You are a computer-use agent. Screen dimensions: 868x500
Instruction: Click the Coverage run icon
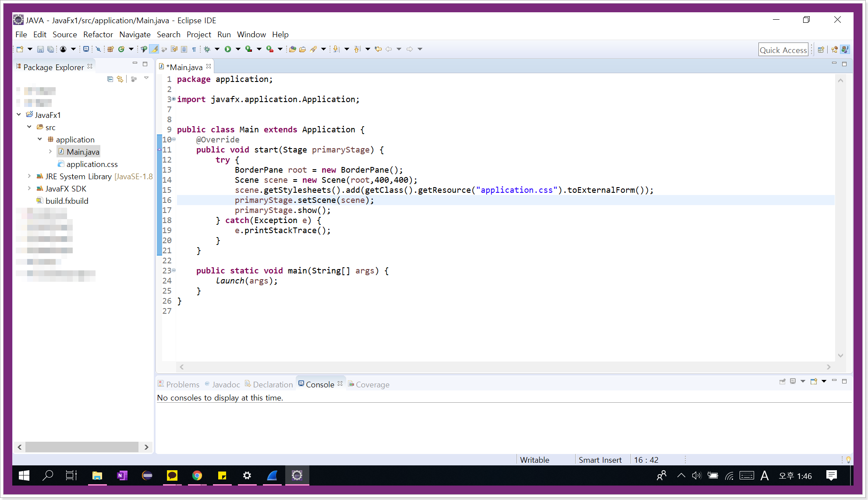pyautogui.click(x=248, y=49)
